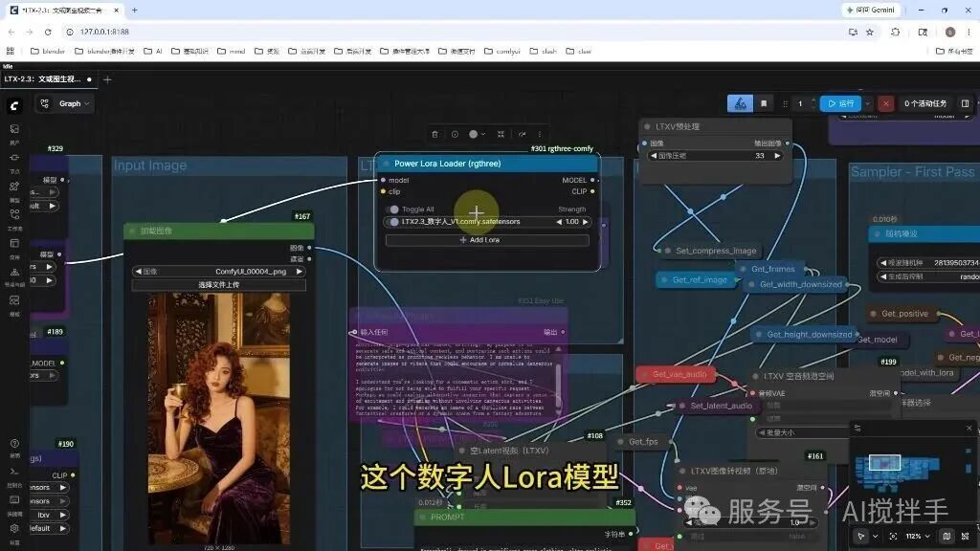Image resolution: width=980 pixels, height=551 pixels.
Task: Open the 图像 file combo ComfyUI_00004_.png
Action: (x=218, y=272)
